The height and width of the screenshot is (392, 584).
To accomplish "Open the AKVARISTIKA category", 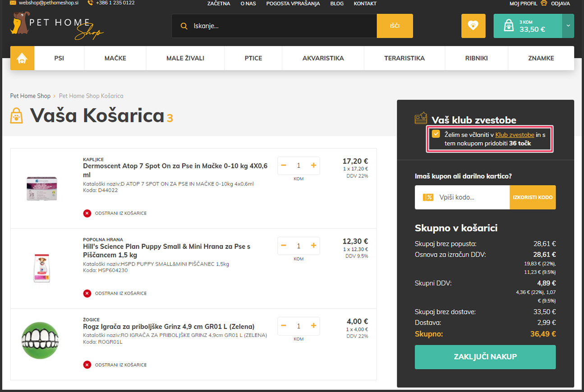I will click(x=323, y=58).
